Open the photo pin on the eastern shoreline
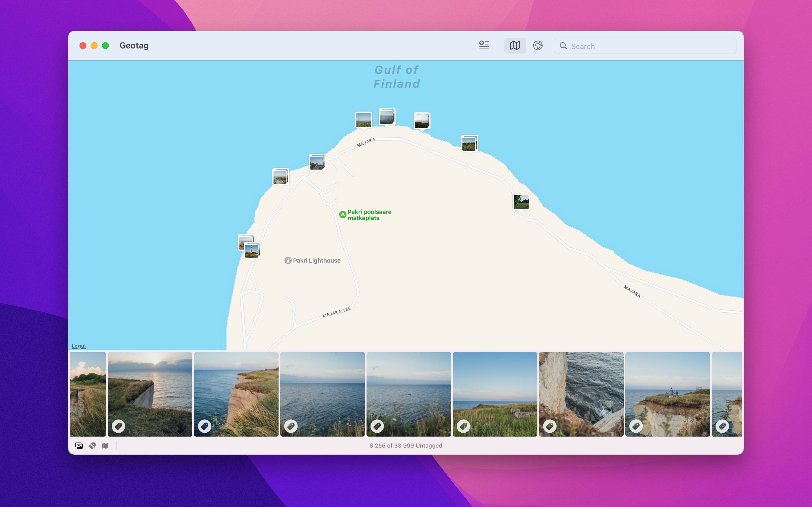 pyautogui.click(x=521, y=201)
